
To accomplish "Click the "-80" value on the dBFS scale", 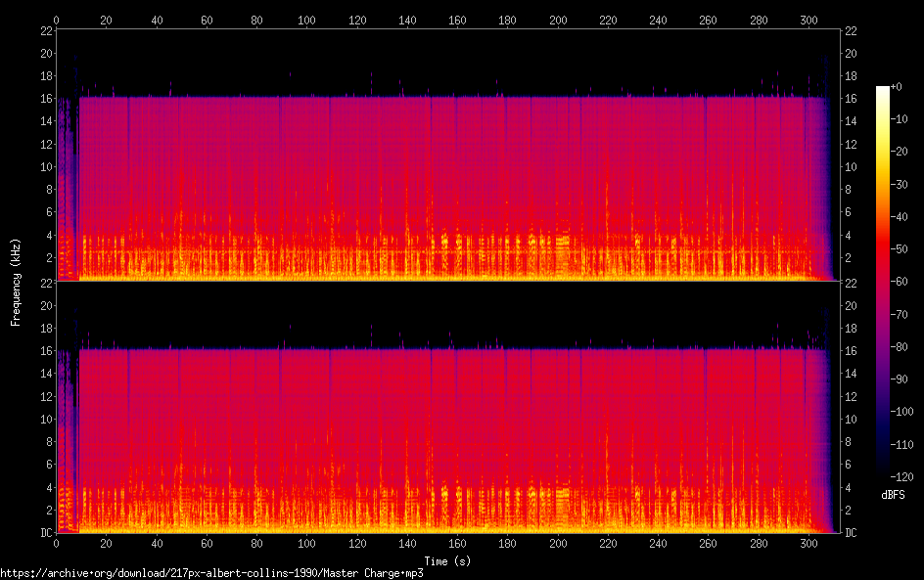I will coord(900,347).
